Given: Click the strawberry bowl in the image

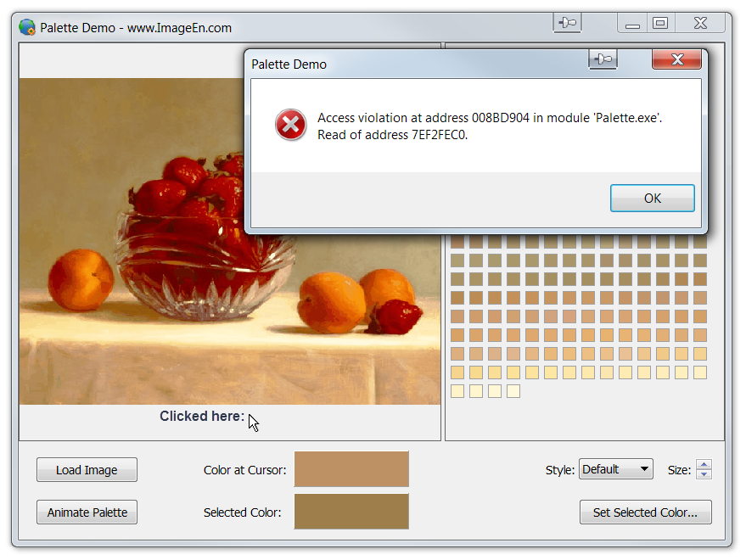Looking at the screenshot, I should point(205,238).
